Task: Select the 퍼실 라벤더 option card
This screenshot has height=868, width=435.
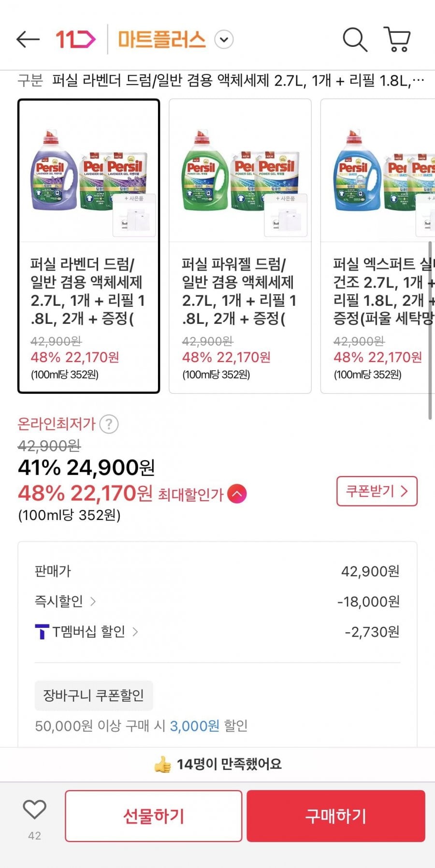Action: pyautogui.click(x=89, y=246)
